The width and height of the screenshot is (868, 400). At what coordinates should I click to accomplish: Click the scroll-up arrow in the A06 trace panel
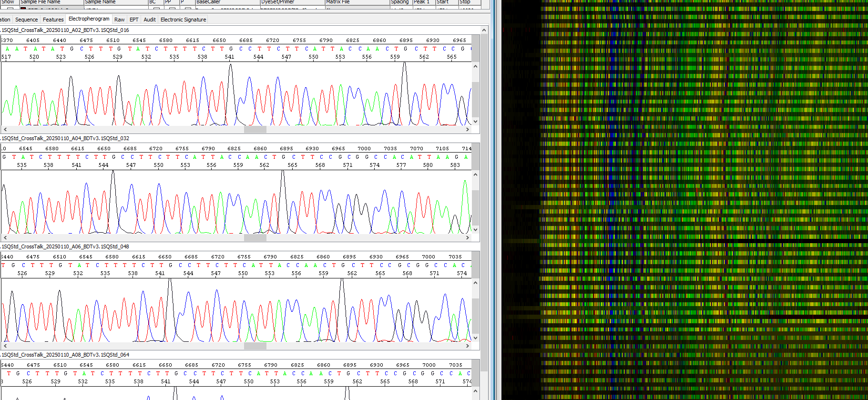475,283
